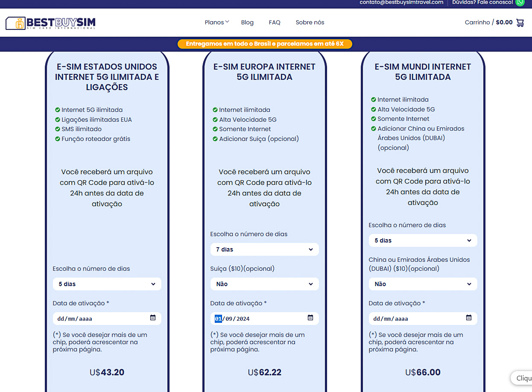532x392 pixels.
Task: Open calendar picker in Mundi card
Action: click(x=468, y=318)
